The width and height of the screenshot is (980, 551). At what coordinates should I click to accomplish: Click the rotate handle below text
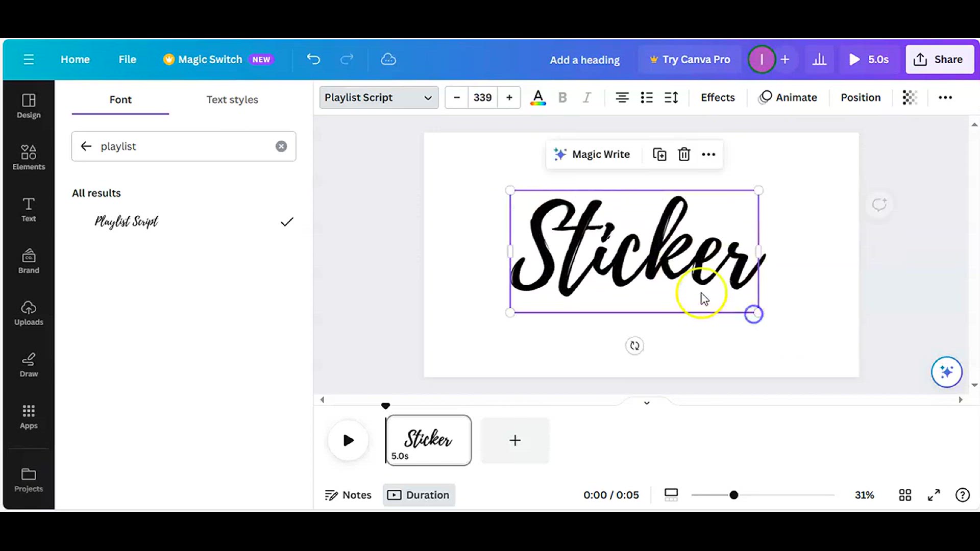point(634,346)
